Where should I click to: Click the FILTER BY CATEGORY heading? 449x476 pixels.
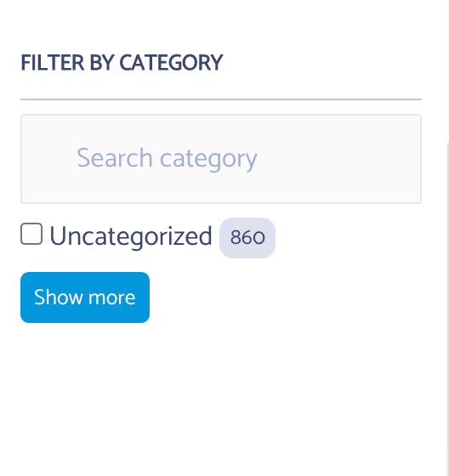[x=122, y=63]
